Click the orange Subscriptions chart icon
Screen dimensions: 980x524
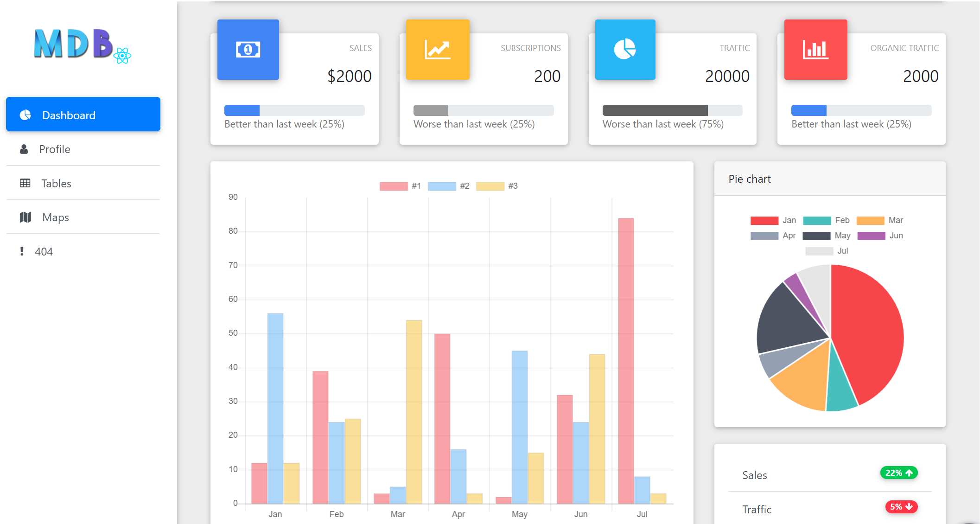click(x=437, y=49)
